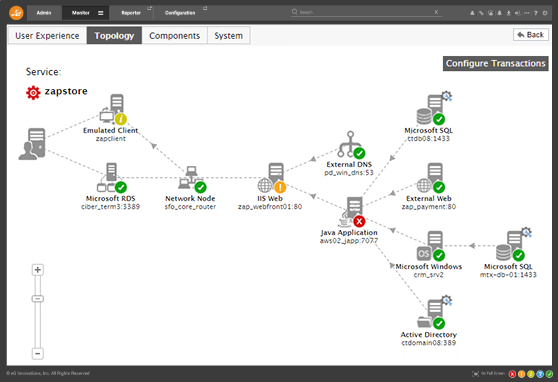Image resolution: width=558 pixels, height=382 pixels.
Task: Click the green normal status indicator
Action: pyautogui.click(x=549, y=374)
